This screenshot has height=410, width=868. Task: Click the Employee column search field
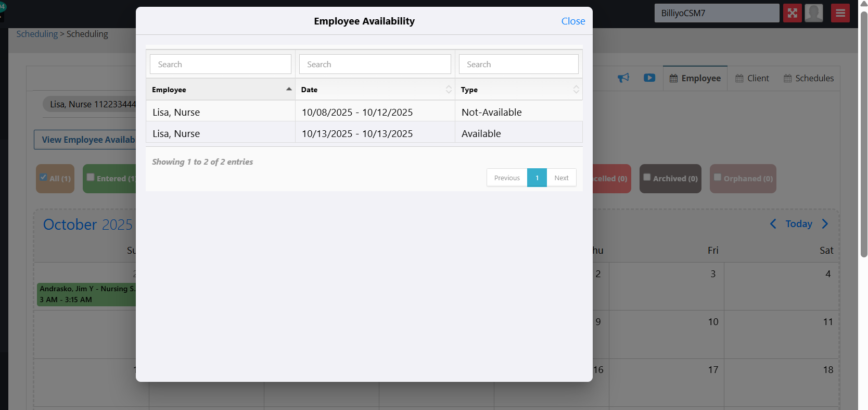221,65
